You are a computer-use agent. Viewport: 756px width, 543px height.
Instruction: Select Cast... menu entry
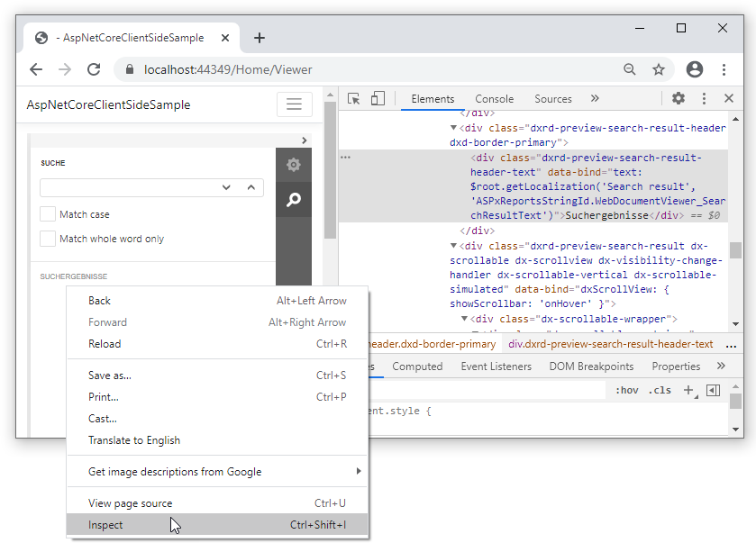pos(217,418)
